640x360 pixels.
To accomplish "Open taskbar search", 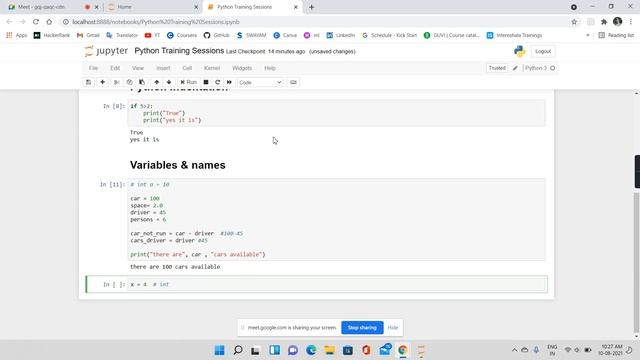I will point(238,350).
